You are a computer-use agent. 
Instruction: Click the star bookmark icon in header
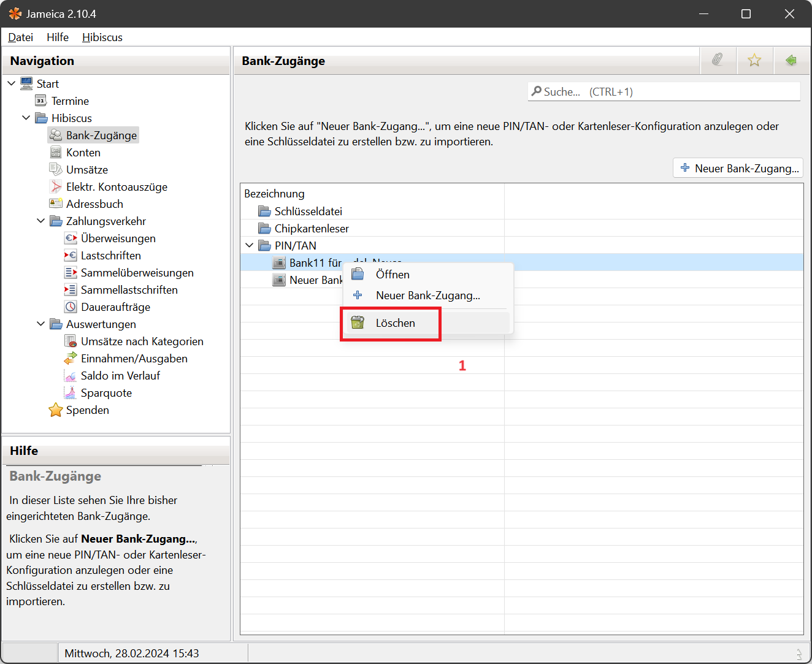click(x=754, y=60)
